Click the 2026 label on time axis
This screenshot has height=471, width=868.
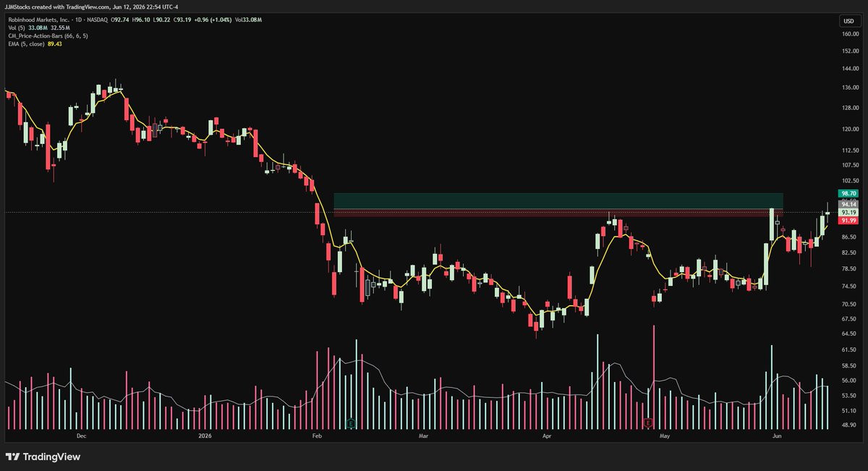205,436
